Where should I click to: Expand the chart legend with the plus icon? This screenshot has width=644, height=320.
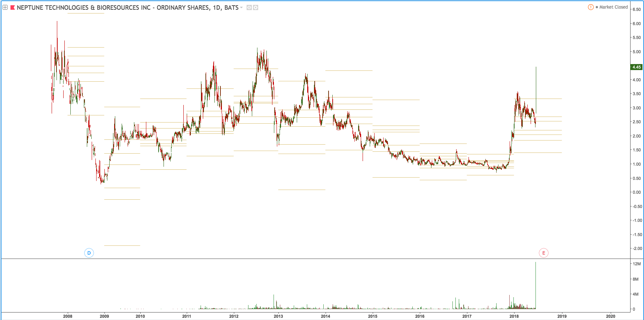(5, 7)
